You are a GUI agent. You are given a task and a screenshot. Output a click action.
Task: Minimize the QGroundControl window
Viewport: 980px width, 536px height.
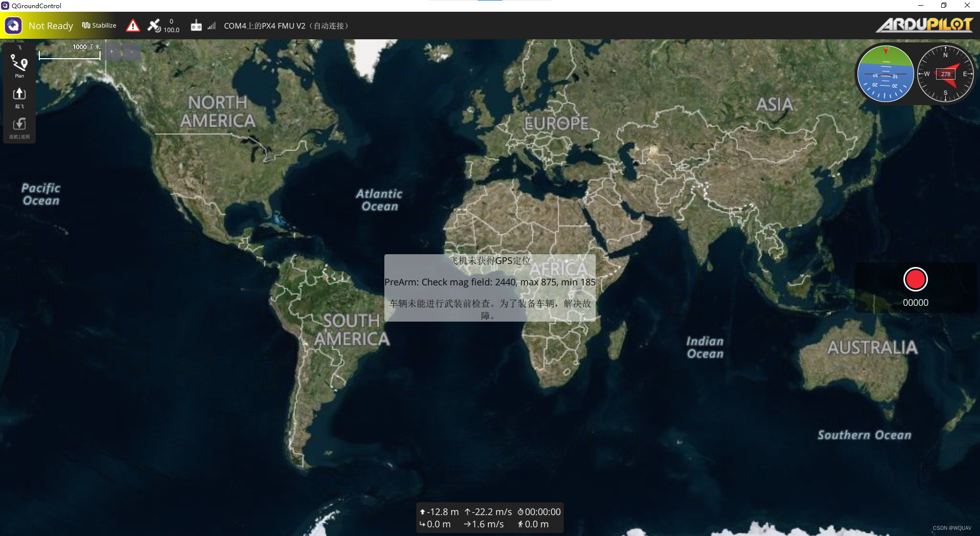coord(921,6)
